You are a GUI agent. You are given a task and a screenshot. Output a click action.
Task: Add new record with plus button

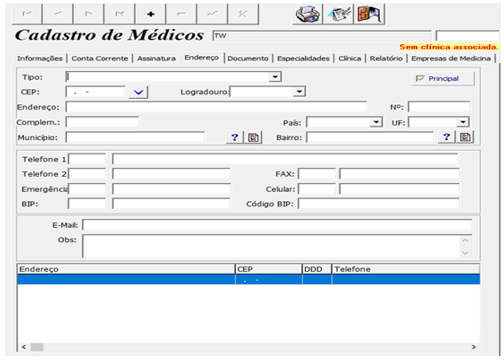151,14
